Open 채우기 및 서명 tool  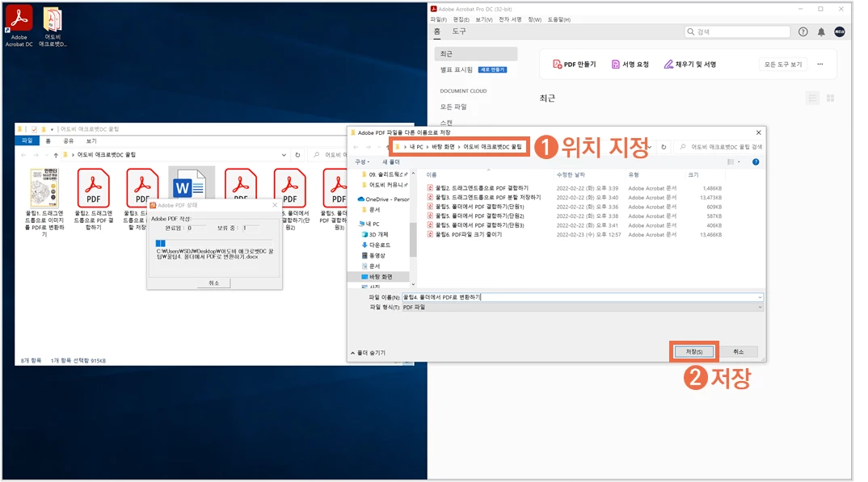(x=689, y=64)
